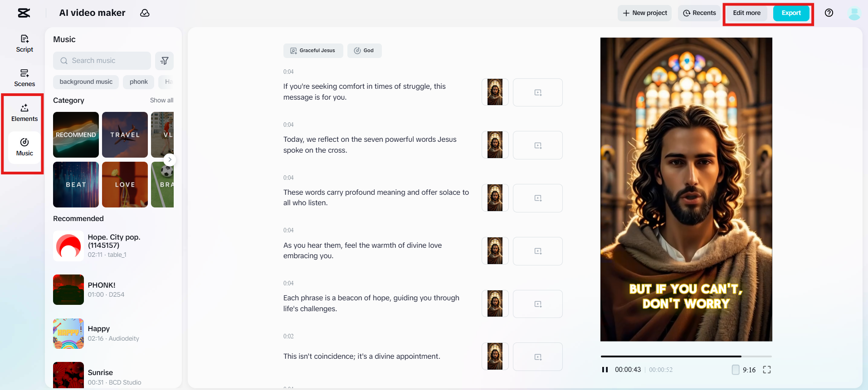Open the Scenes tab
This screenshot has width=868, height=390.
coord(24,78)
